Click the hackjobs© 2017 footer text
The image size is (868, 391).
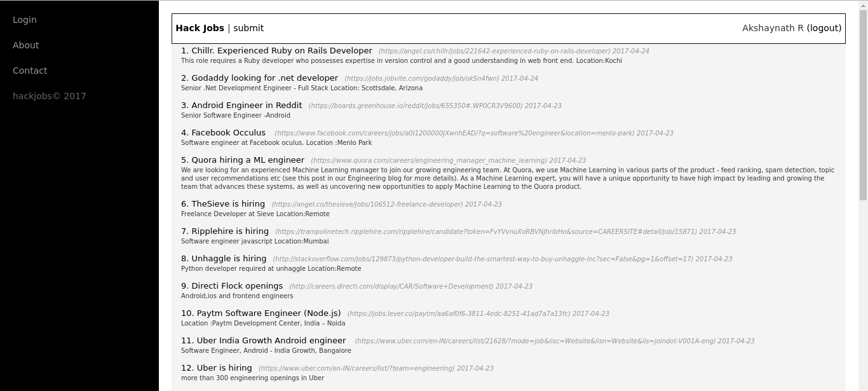point(50,96)
